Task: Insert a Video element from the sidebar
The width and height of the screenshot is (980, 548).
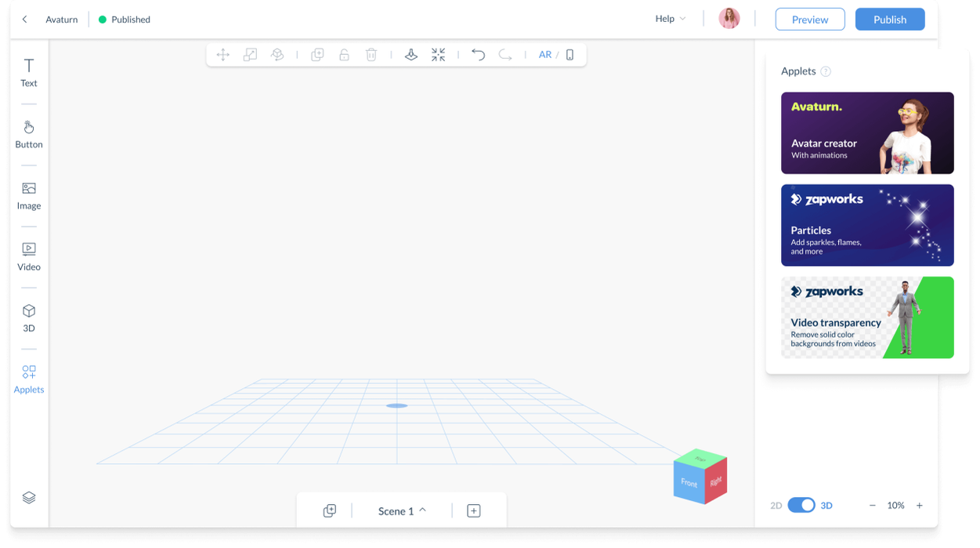Action: (x=28, y=255)
